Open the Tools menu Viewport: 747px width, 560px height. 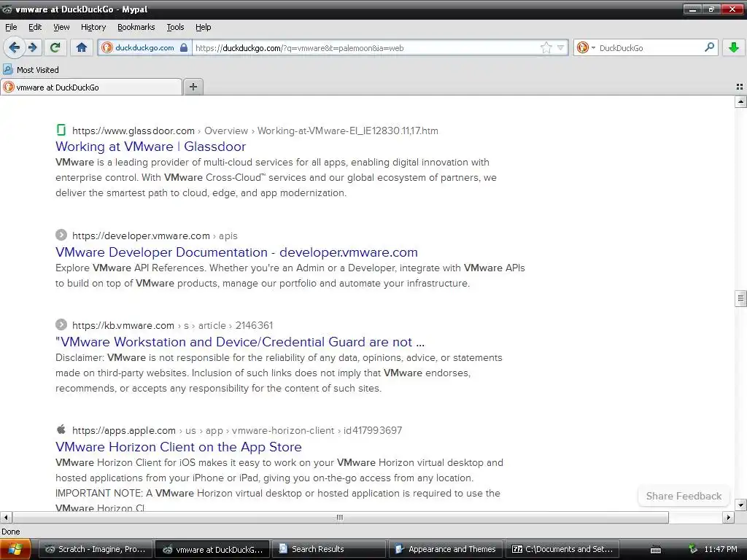175,27
